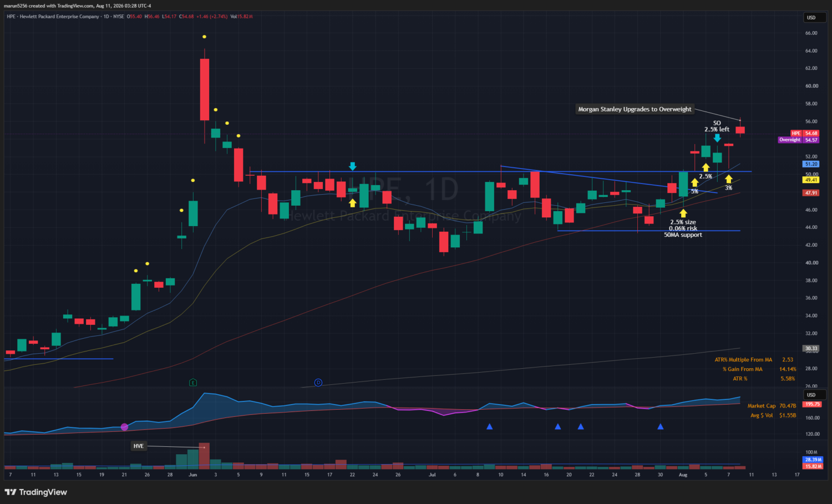Click the red 195.75 indicator value label
Image resolution: width=832 pixels, height=504 pixels.
click(x=813, y=404)
